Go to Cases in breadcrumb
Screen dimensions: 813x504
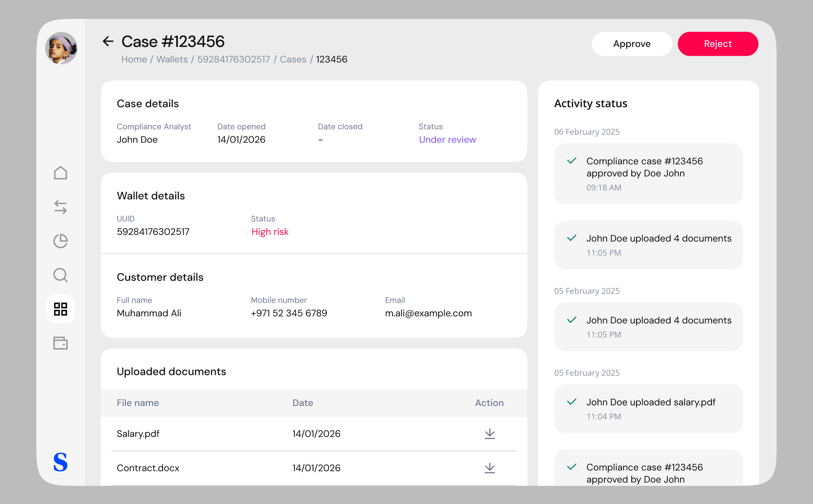pyautogui.click(x=293, y=59)
